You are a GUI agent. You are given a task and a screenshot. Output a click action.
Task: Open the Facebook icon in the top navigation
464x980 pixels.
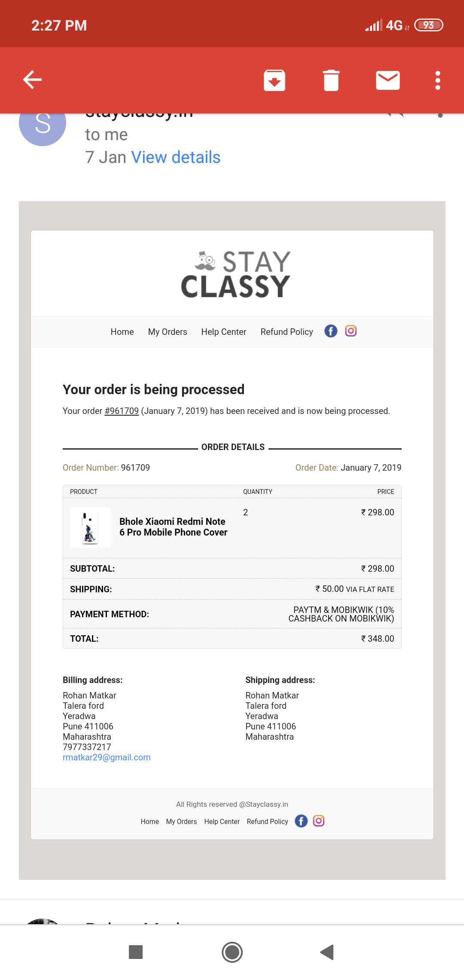click(331, 331)
